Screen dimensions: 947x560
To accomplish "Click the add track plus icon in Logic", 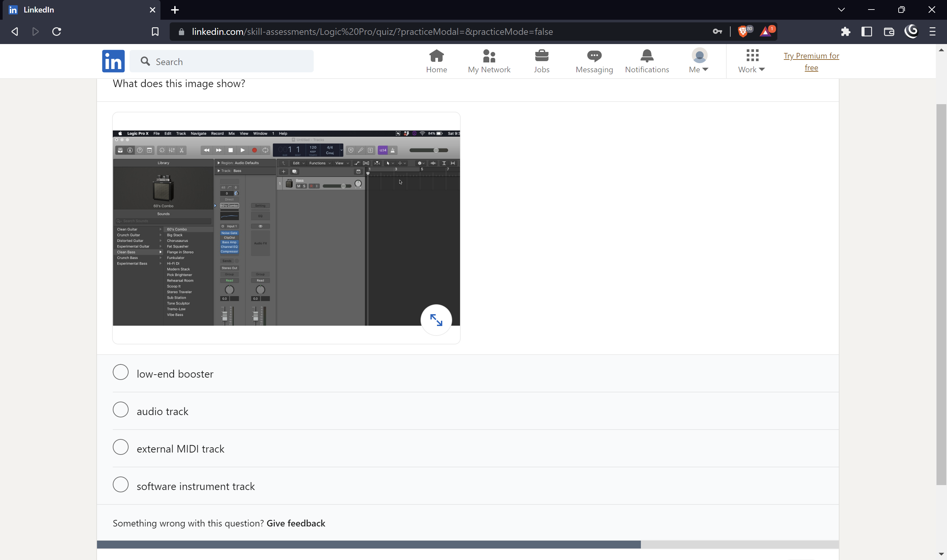I will (284, 171).
